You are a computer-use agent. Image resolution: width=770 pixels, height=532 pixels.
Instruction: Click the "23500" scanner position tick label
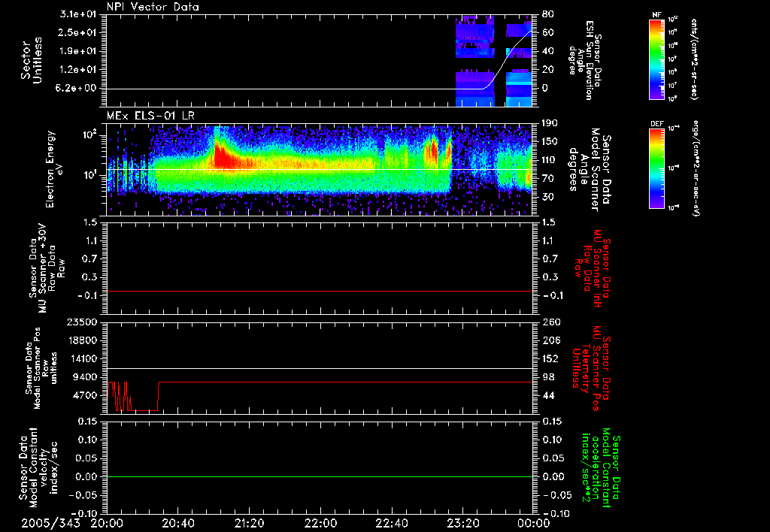tap(82, 322)
